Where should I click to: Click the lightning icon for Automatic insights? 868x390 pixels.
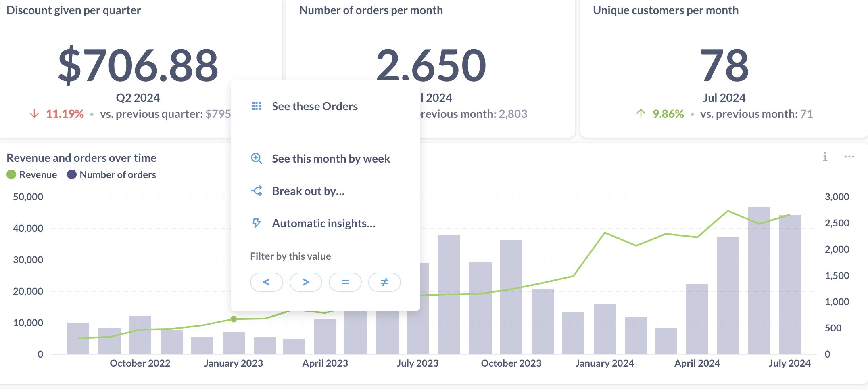point(257,223)
